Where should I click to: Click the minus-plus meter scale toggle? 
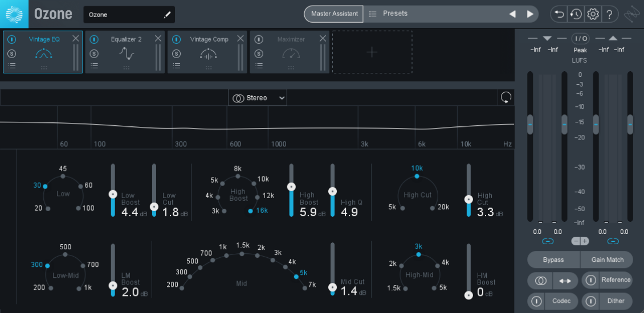580,241
